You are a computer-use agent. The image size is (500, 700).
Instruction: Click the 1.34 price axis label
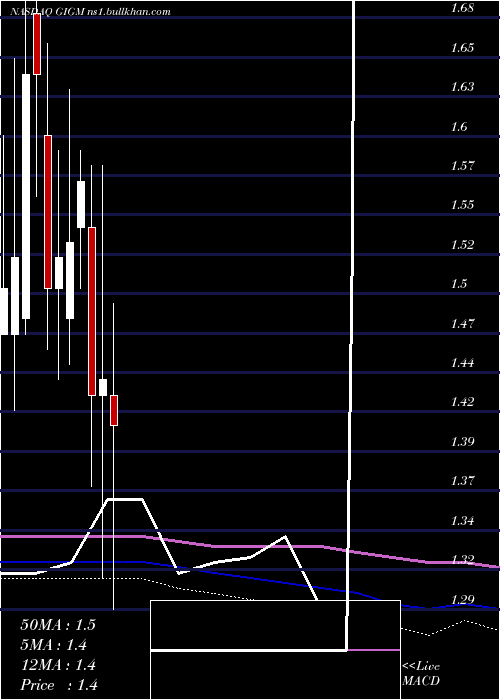462,521
